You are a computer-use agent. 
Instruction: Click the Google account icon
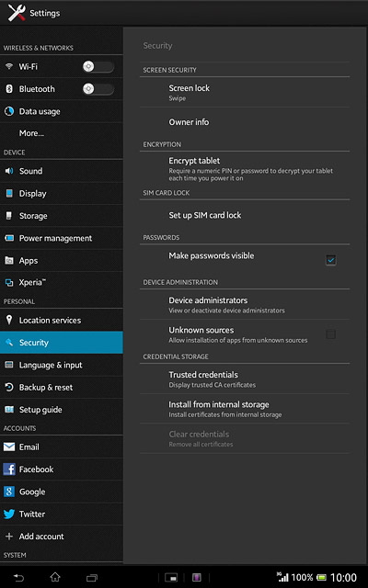tap(9, 492)
